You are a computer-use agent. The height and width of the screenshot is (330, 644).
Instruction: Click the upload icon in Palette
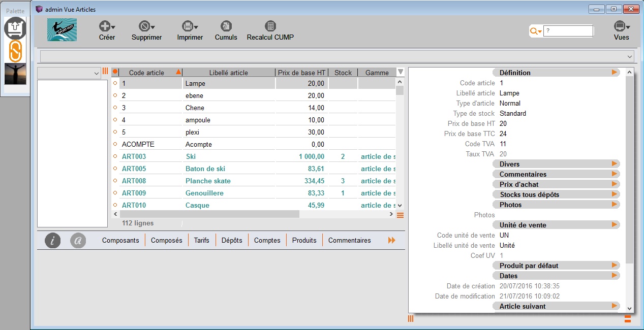coord(15,28)
